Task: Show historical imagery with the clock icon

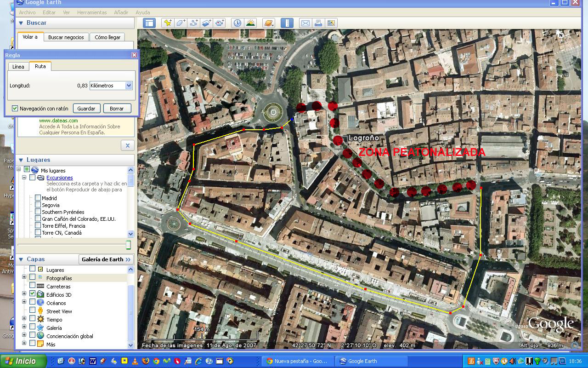Action: (237, 23)
